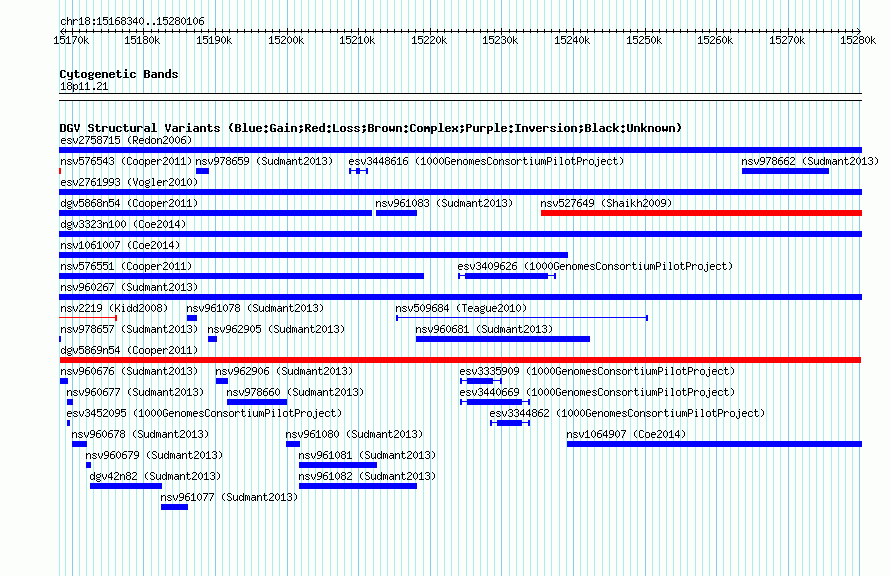Click the blue bar under nsv576551
The image size is (890, 576).
click(241, 276)
